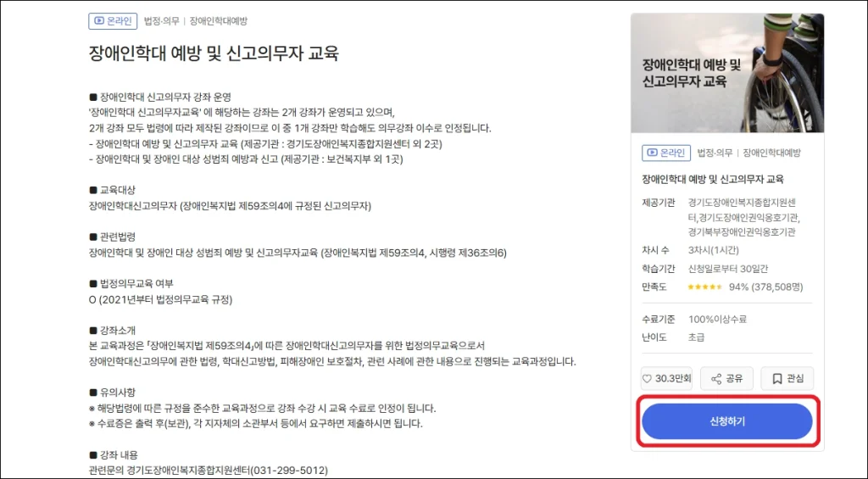This screenshot has width=868, height=479.
Task: Click the yellow star rating icons
Action: (704, 287)
